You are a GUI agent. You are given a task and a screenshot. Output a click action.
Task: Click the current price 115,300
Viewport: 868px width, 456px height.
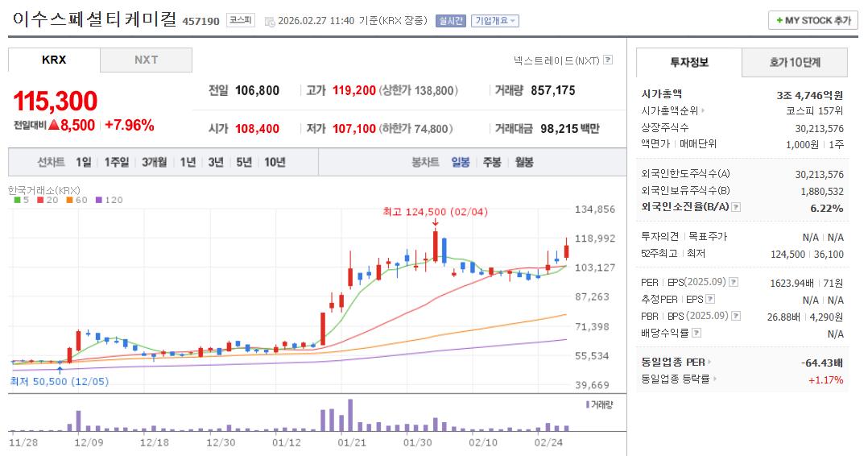(56, 102)
